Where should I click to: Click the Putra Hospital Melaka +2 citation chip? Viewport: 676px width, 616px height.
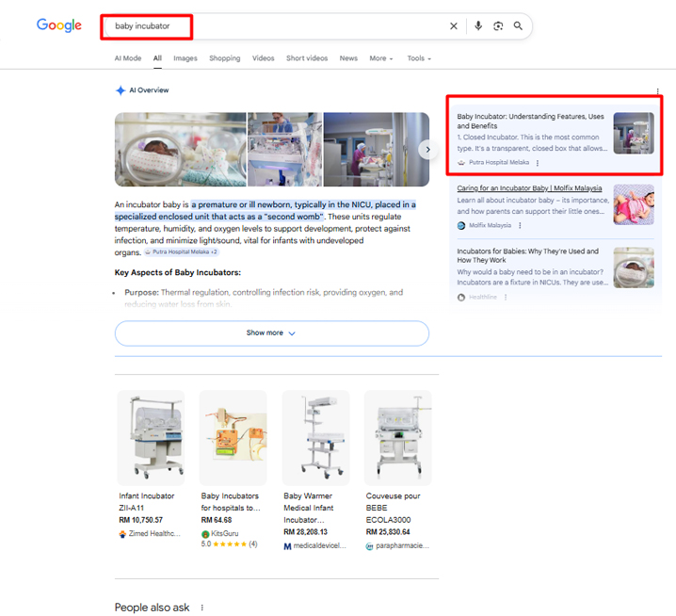(181, 251)
